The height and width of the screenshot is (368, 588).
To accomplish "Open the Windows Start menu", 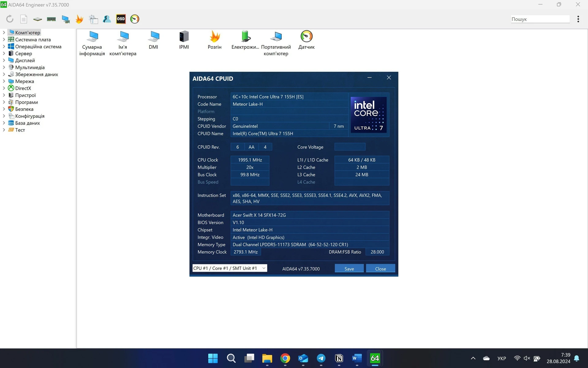I will click(x=213, y=358).
